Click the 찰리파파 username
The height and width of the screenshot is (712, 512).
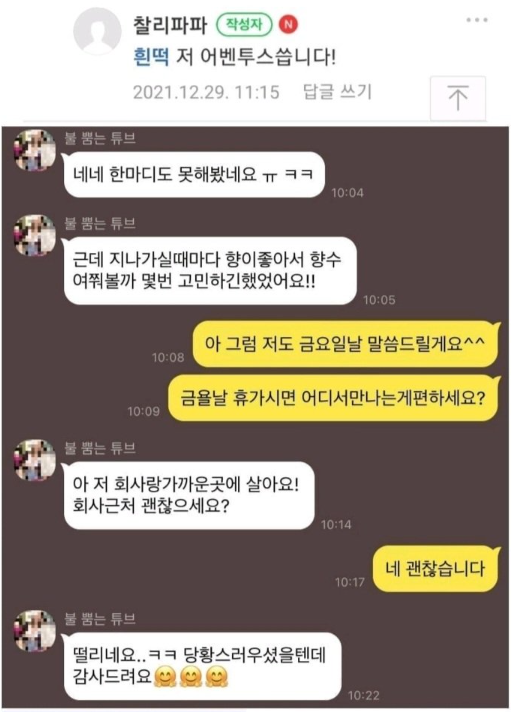point(170,25)
